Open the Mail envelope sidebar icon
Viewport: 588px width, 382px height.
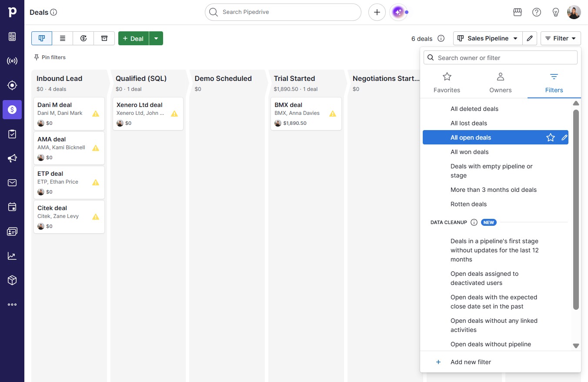(12, 183)
